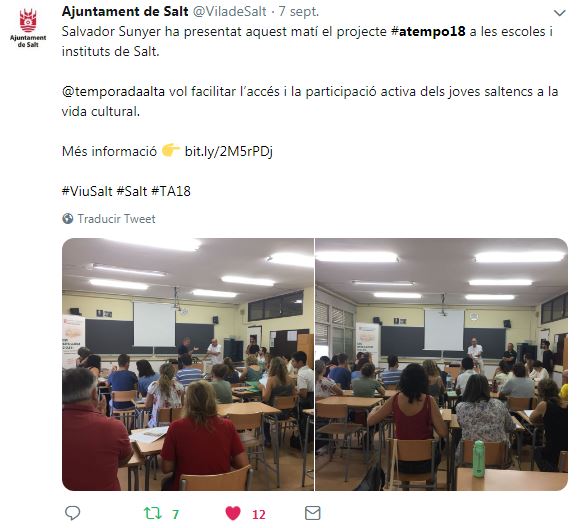This screenshot has width=577, height=528.
Task: Open the #TA18 hashtag
Action: tap(171, 191)
